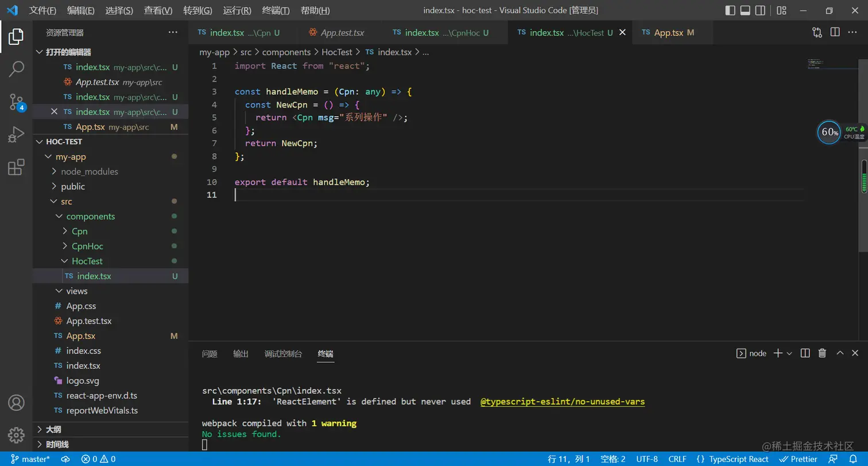
Task: Collapse the 打开的编辑器 section
Action: point(110,52)
